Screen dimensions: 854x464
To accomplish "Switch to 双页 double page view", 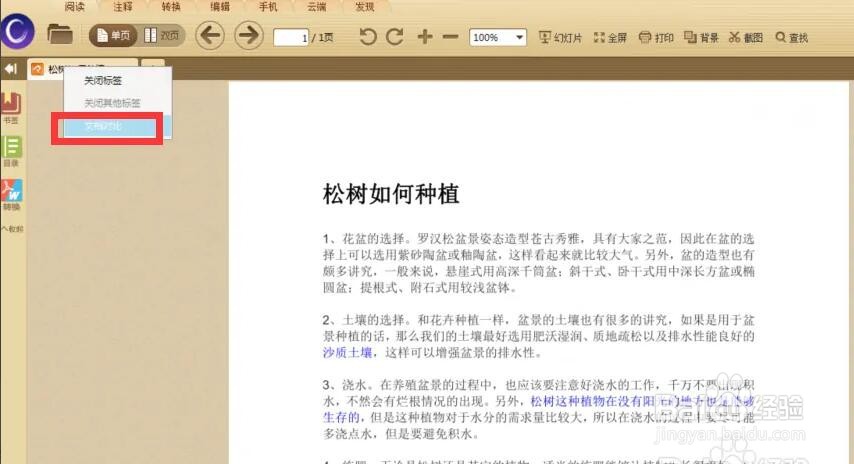I will [162, 36].
